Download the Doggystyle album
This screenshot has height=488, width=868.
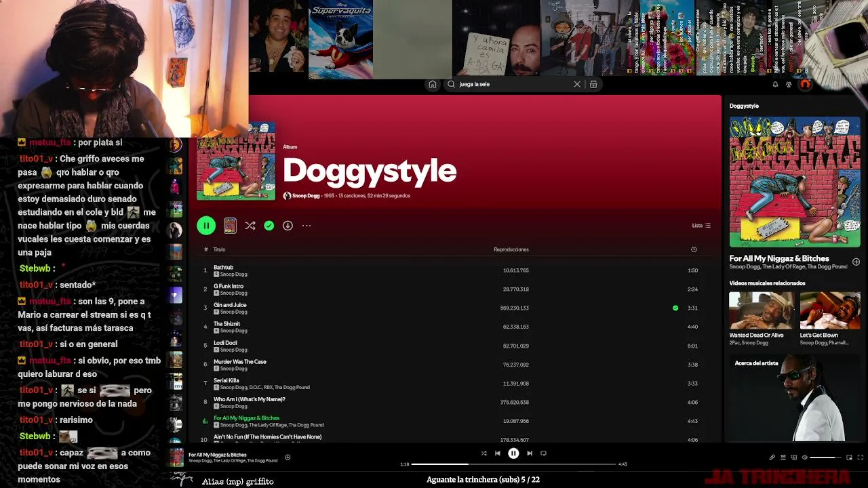288,226
